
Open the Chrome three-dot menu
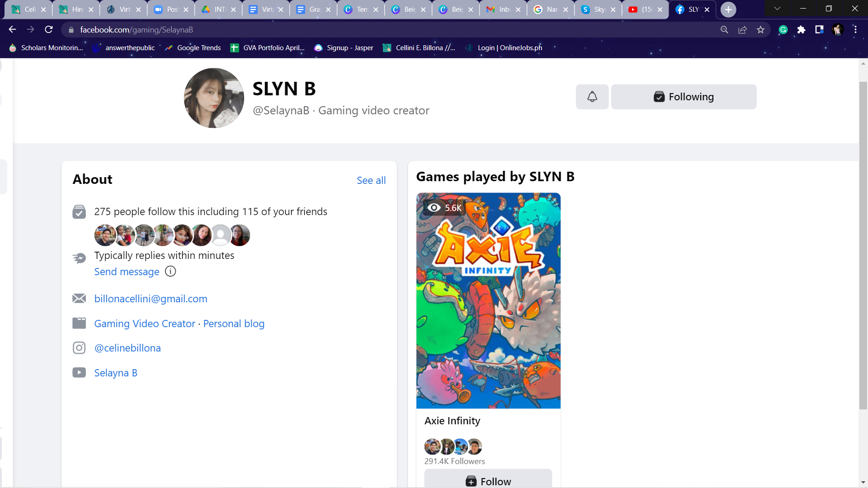855,30
